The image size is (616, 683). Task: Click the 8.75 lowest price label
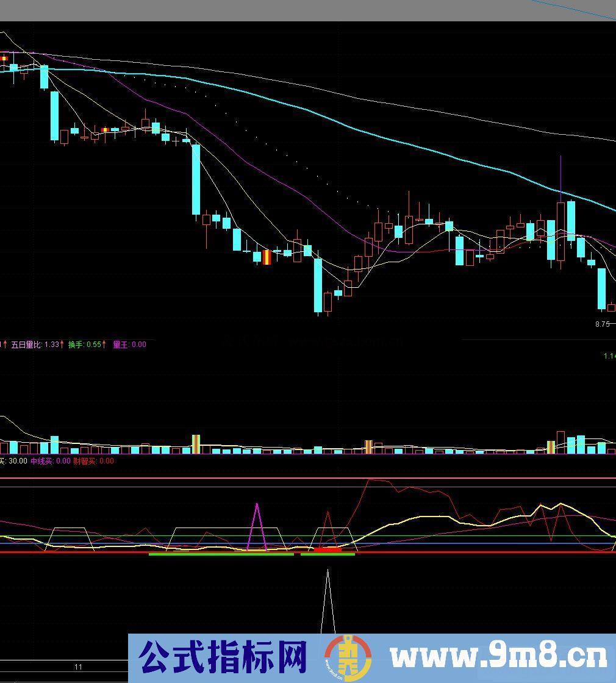click(x=602, y=324)
